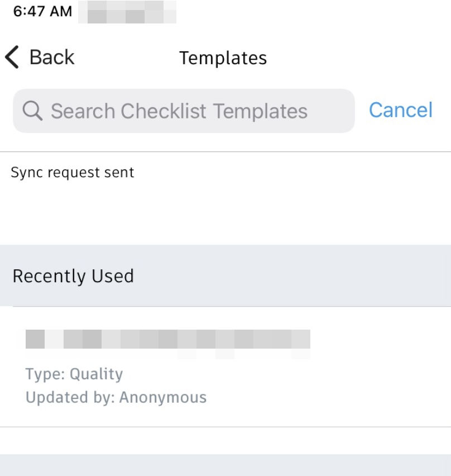This screenshot has width=451, height=476.
Task: Tap the Back chevron arrow icon
Action: point(11,58)
